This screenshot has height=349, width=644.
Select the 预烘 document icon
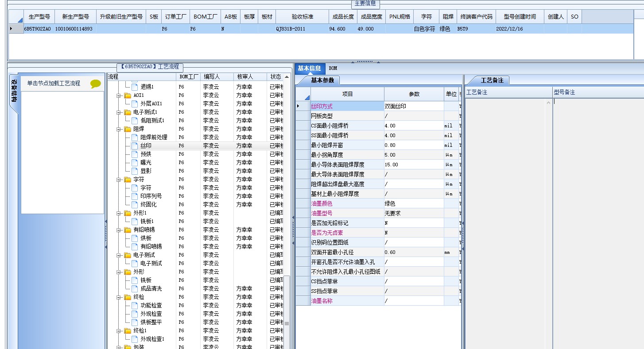point(135,154)
